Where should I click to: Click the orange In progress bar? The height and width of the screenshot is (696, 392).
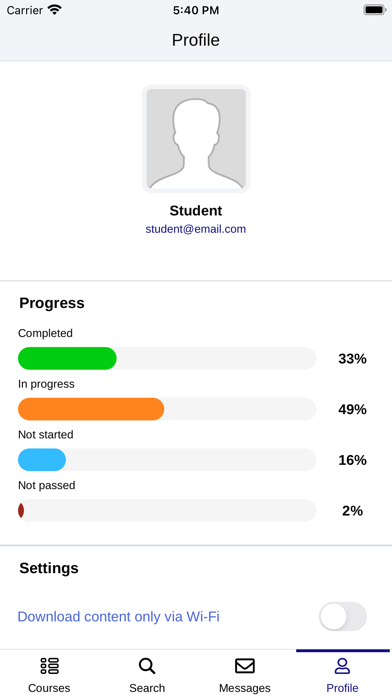(x=91, y=409)
